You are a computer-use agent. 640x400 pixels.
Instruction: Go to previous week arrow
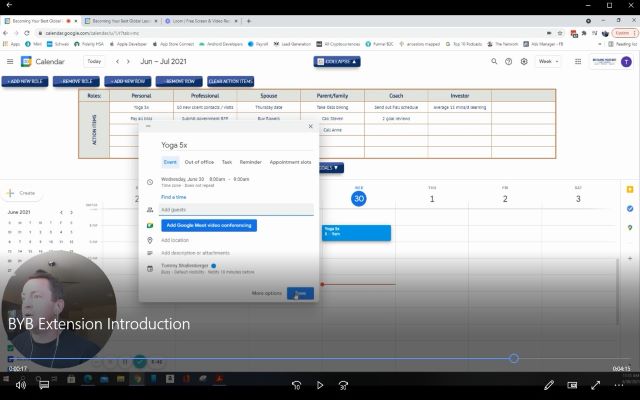pos(118,61)
